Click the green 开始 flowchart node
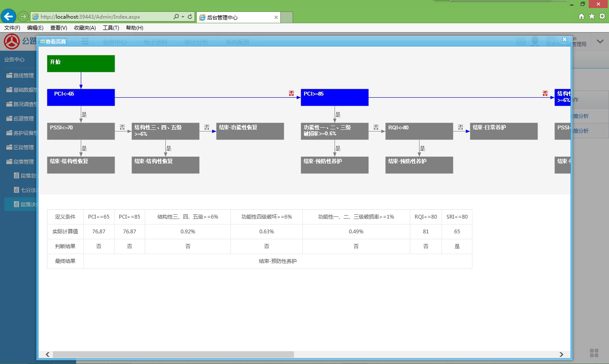The image size is (609, 364). (81, 63)
